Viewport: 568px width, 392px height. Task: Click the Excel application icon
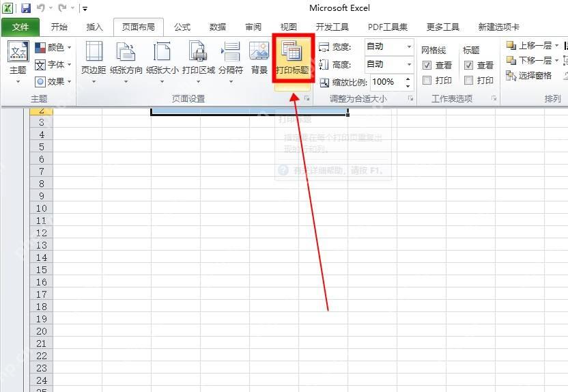[8, 8]
